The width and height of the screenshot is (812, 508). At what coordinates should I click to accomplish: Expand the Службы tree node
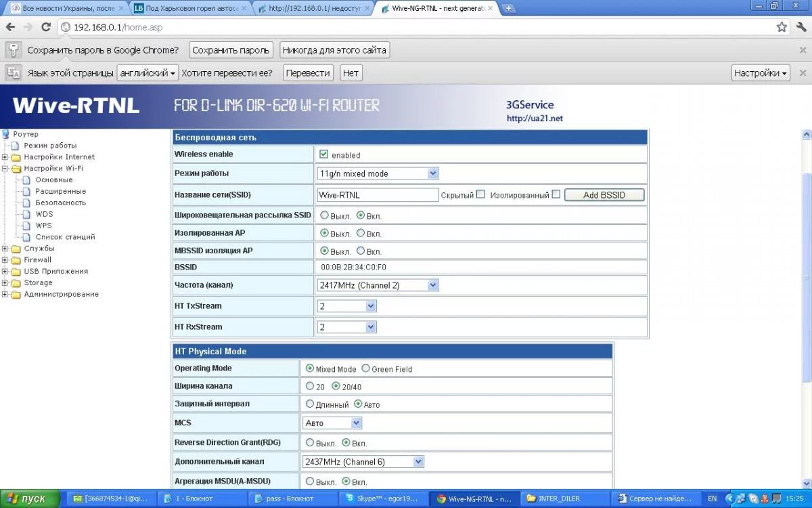coord(5,249)
